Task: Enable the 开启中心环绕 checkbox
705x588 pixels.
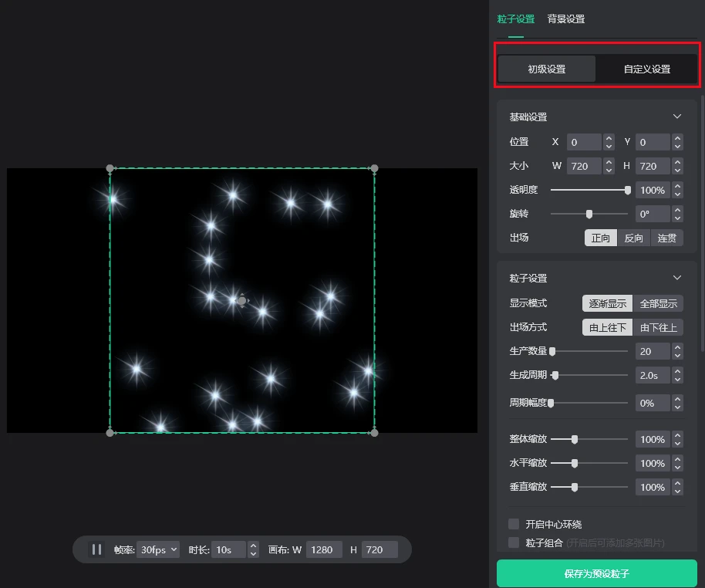Action: click(513, 524)
